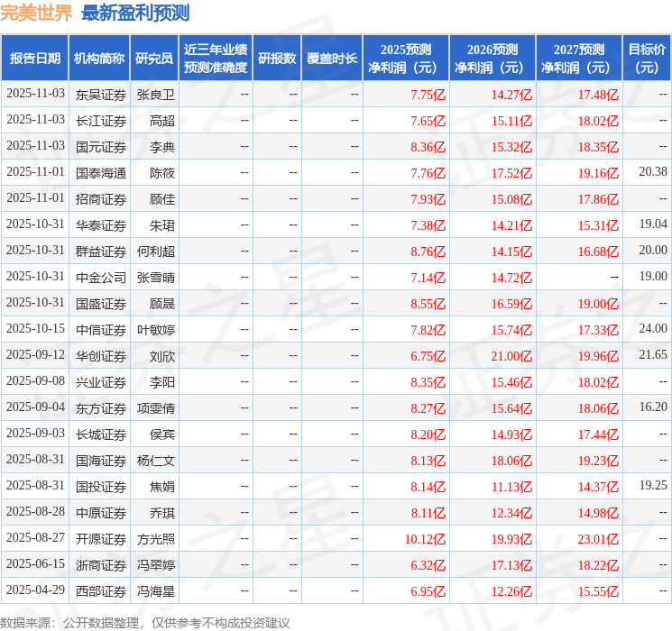Image resolution: width=672 pixels, height=631 pixels.
Task: Click target price 20.38
Action: tap(653, 172)
